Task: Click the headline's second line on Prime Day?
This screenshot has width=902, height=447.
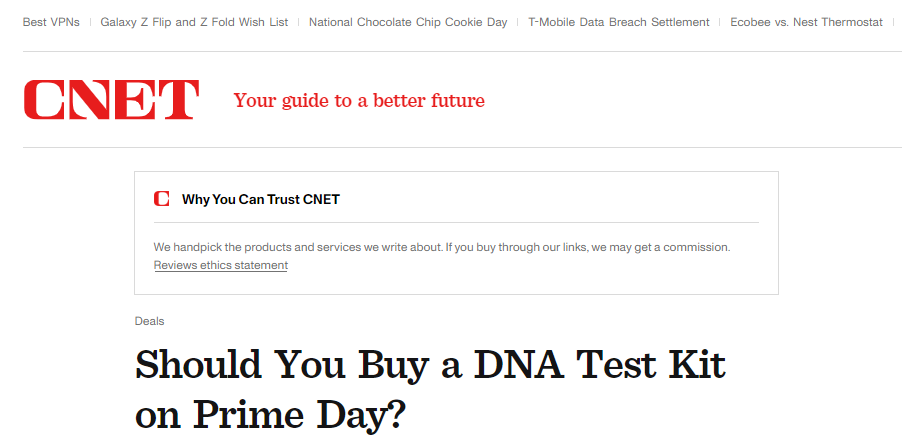Action: point(270,413)
